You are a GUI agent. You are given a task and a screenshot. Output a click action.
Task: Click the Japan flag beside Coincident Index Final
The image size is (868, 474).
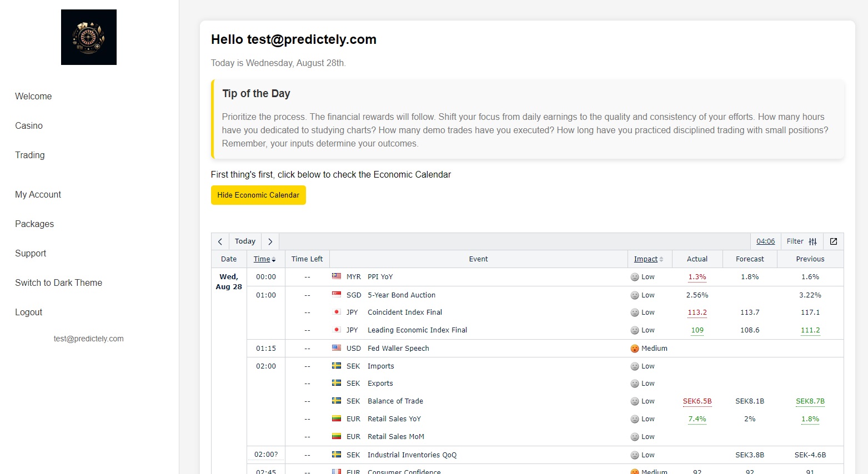(x=337, y=312)
